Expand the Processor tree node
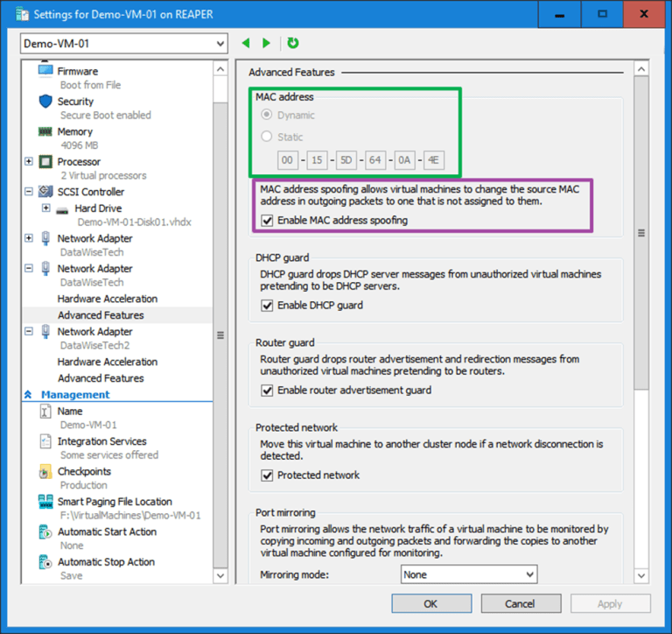 (x=29, y=162)
